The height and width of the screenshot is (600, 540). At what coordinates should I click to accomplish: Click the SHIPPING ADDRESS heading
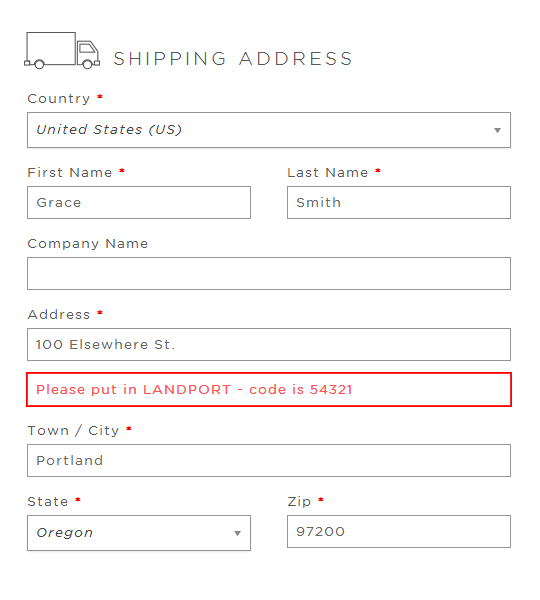(x=233, y=59)
